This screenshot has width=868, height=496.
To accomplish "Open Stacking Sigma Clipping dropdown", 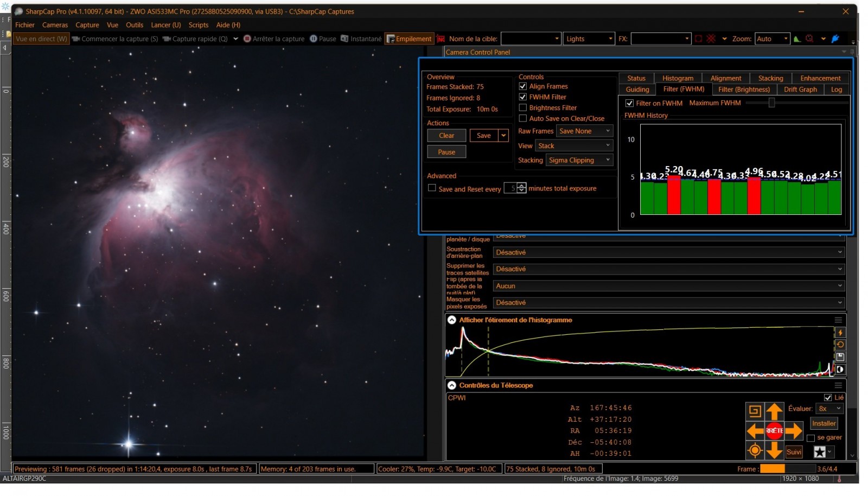I will pyautogui.click(x=579, y=161).
